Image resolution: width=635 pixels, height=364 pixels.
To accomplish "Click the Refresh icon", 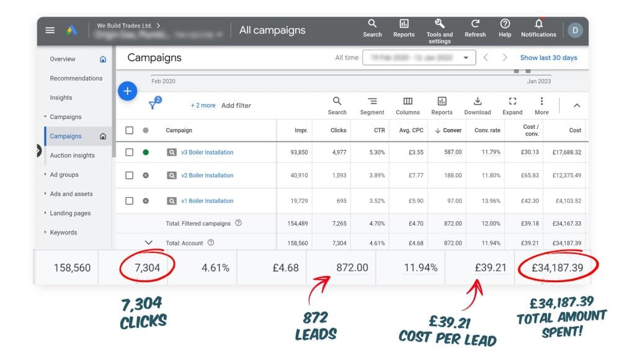I will pyautogui.click(x=475, y=25).
